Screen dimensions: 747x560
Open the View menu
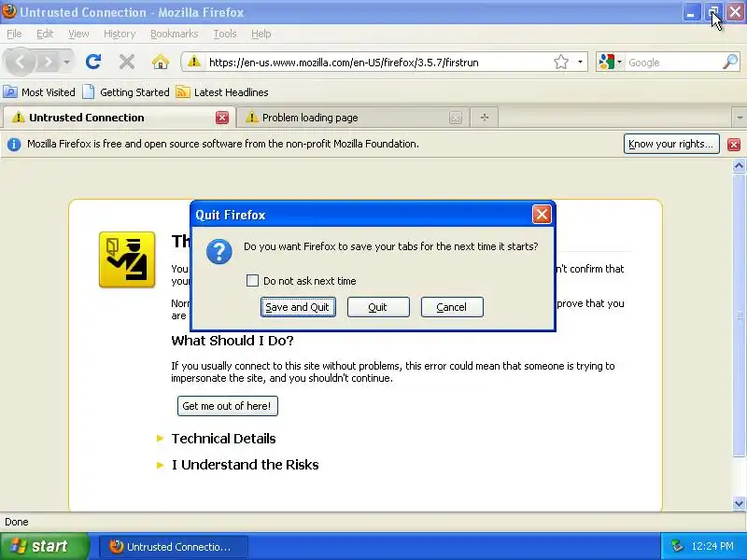coord(78,34)
